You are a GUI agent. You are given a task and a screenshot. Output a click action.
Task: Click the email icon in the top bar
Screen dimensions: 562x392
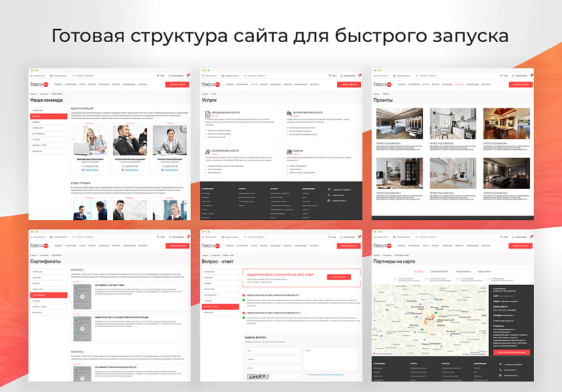click(223, 75)
